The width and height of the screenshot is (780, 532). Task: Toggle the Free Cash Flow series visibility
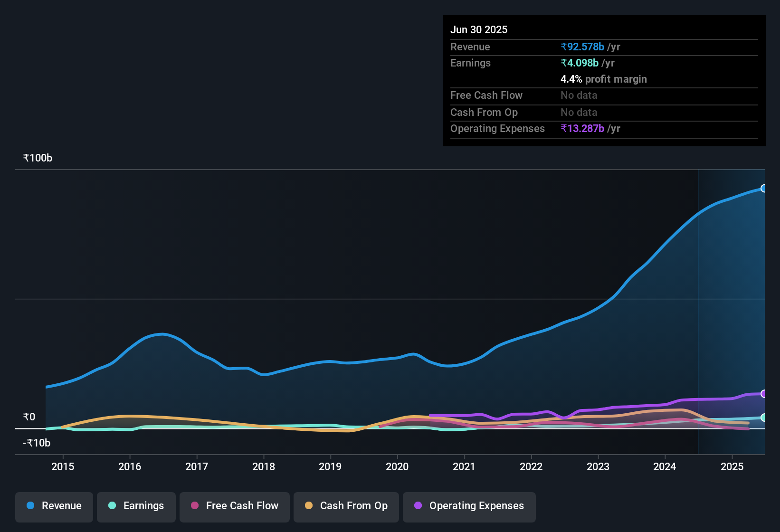[x=234, y=506]
